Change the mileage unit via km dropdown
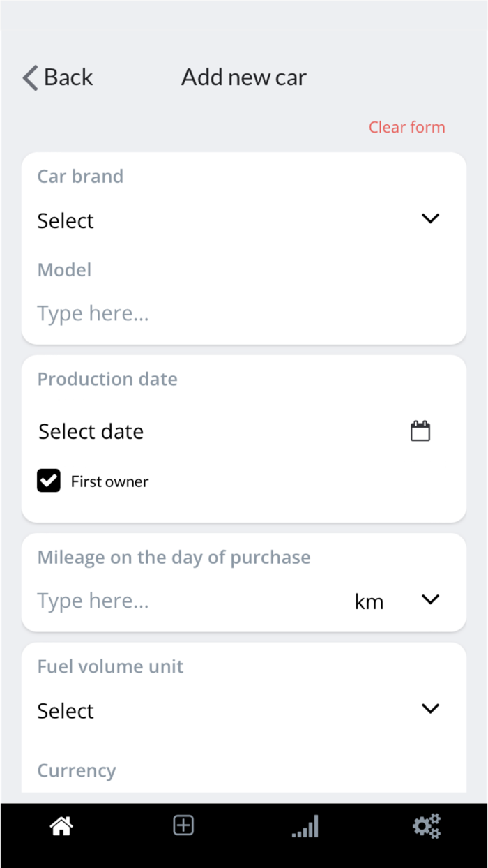Screen dimensions: 488x868 click(430, 599)
